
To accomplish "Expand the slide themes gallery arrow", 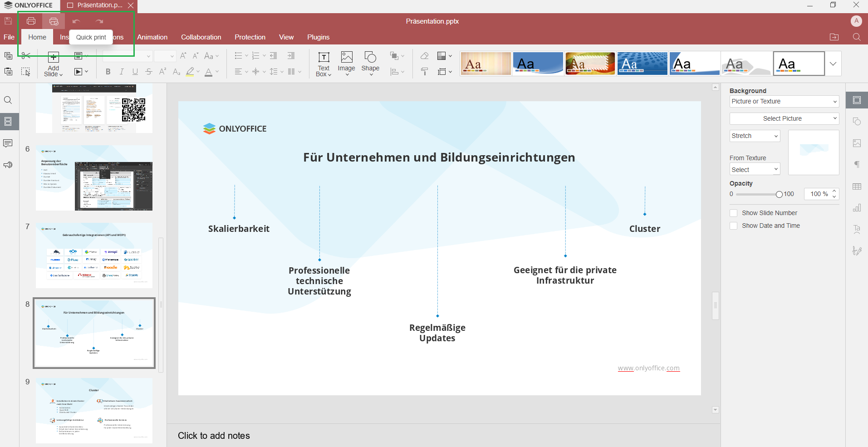I will point(833,64).
